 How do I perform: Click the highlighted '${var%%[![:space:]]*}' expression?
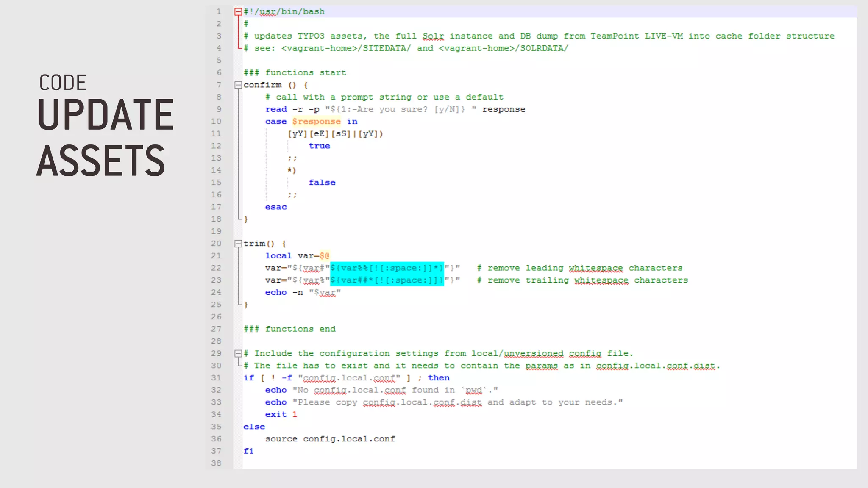pyautogui.click(x=387, y=268)
